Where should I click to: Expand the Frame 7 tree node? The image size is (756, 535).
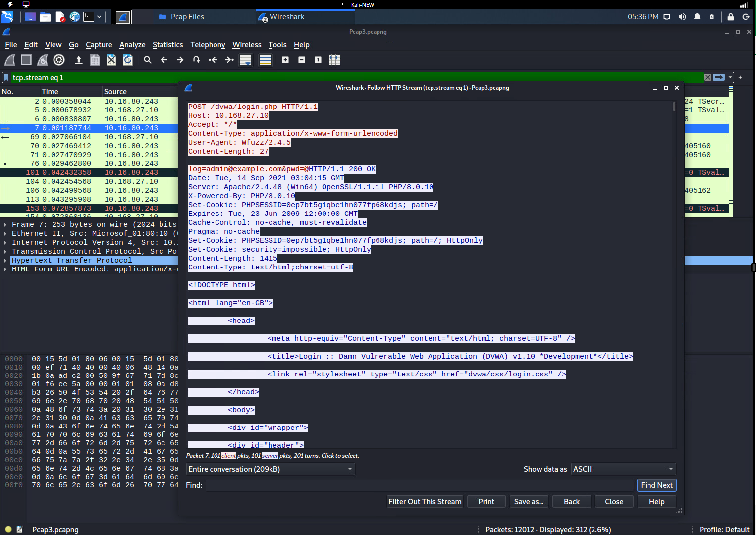(5, 224)
